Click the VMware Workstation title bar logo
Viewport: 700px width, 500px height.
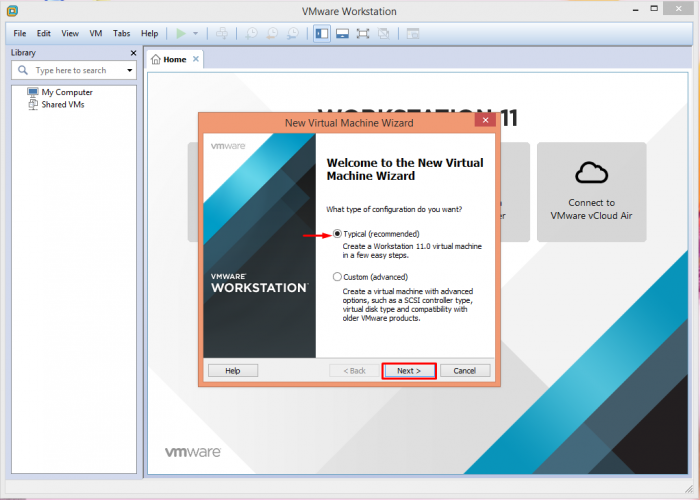click(12, 11)
